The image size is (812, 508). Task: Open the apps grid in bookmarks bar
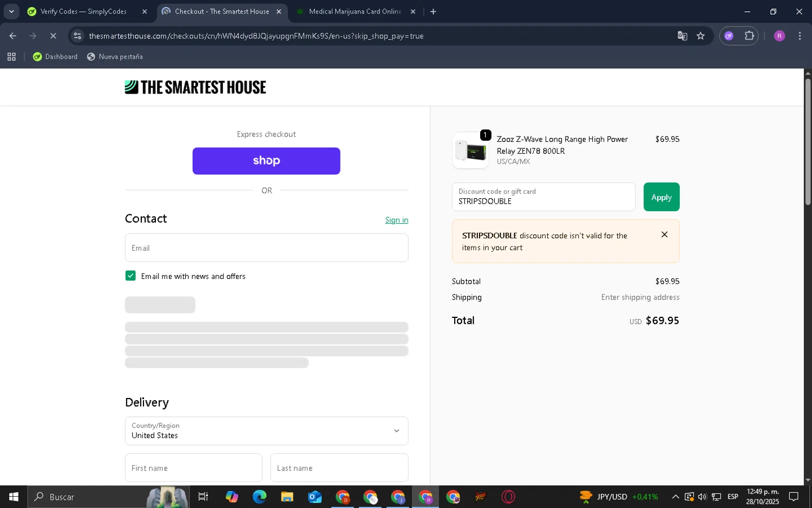[x=11, y=56]
